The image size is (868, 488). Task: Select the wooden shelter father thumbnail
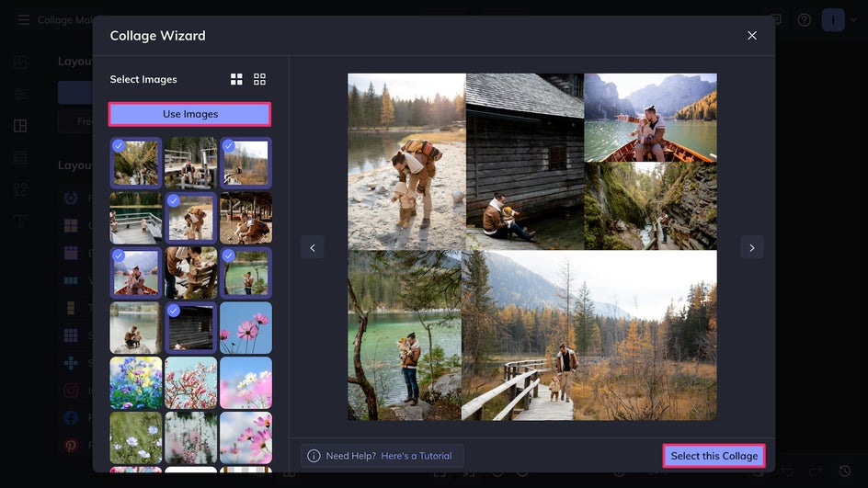(x=246, y=218)
